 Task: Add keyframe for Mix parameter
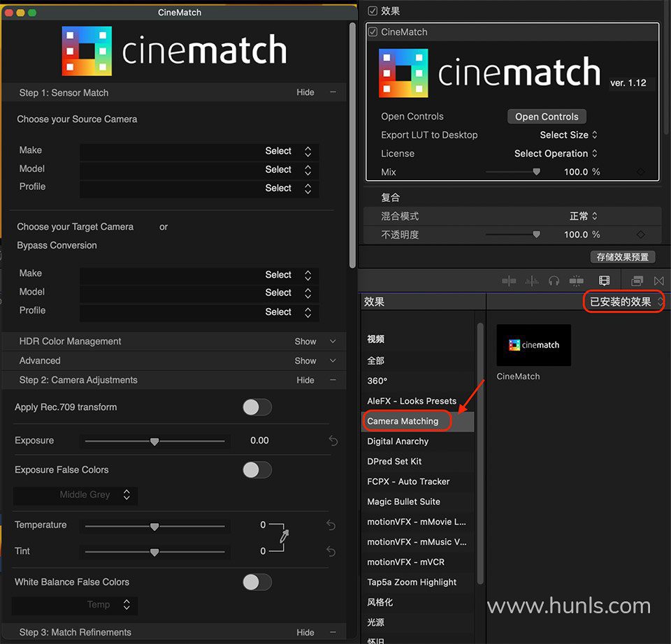(640, 172)
